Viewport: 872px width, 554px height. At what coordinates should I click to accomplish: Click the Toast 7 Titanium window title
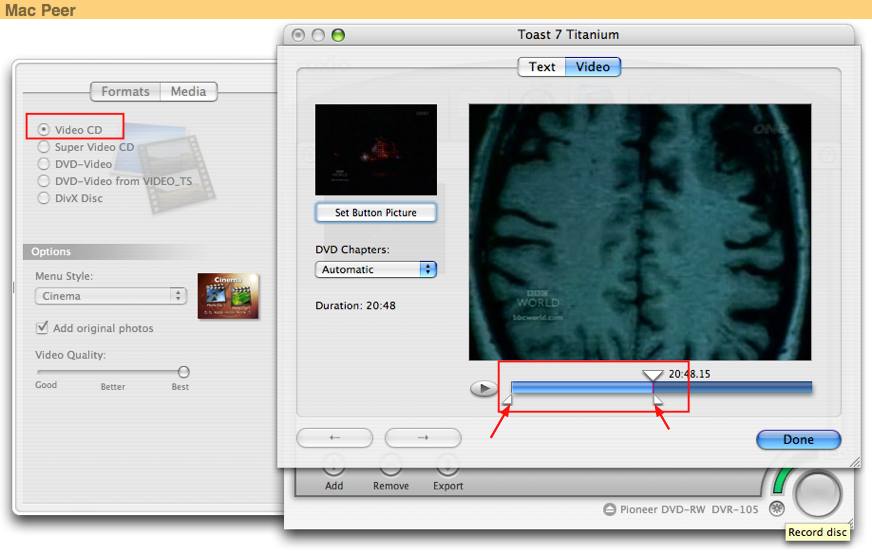(568, 34)
